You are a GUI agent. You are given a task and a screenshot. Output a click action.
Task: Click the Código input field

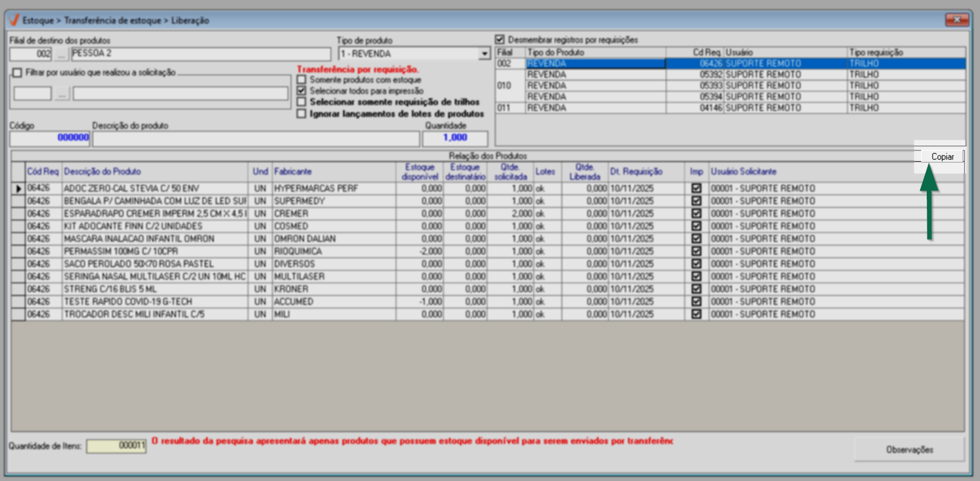(50, 138)
